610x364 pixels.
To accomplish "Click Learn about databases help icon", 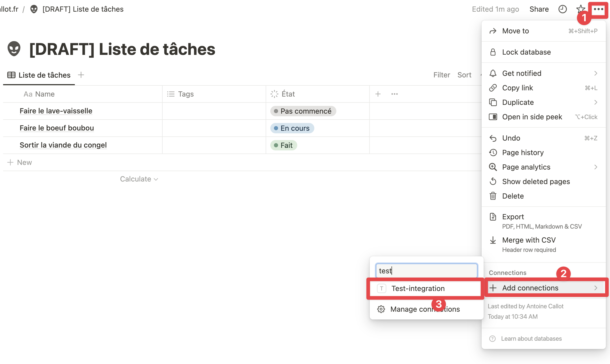I will pyautogui.click(x=492, y=339).
